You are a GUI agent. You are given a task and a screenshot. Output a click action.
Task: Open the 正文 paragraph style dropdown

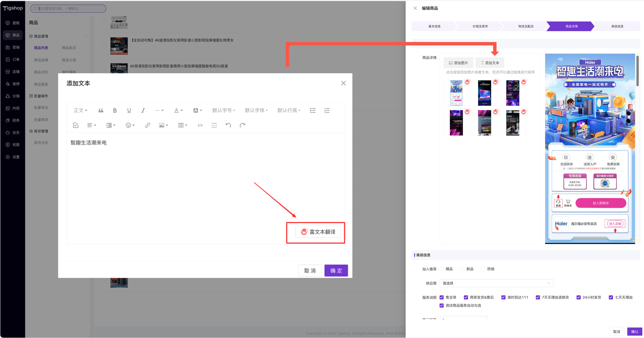80,110
